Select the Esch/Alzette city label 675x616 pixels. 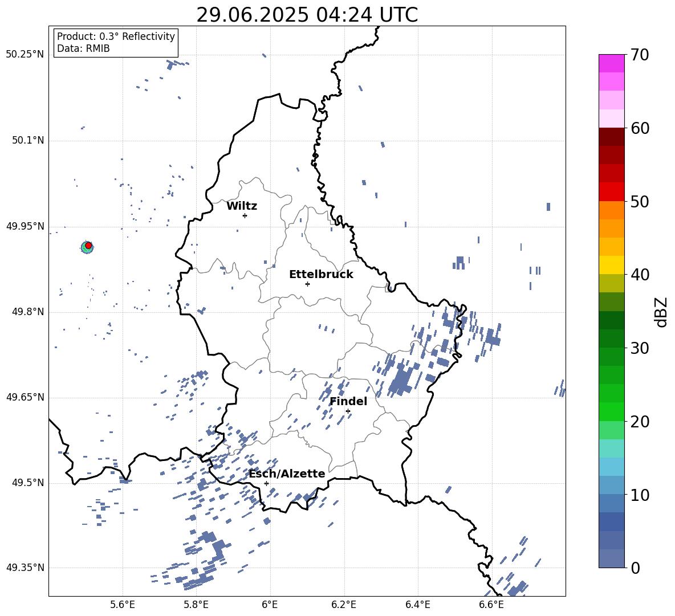(x=287, y=474)
